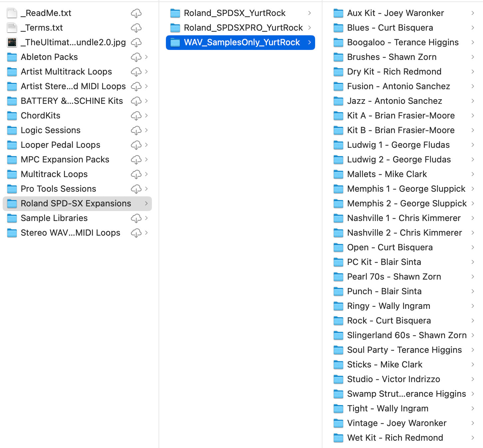The width and height of the screenshot is (483, 448).
Task: Click chevron next to Roland_SPDSX_YurtRock
Action: 309,13
